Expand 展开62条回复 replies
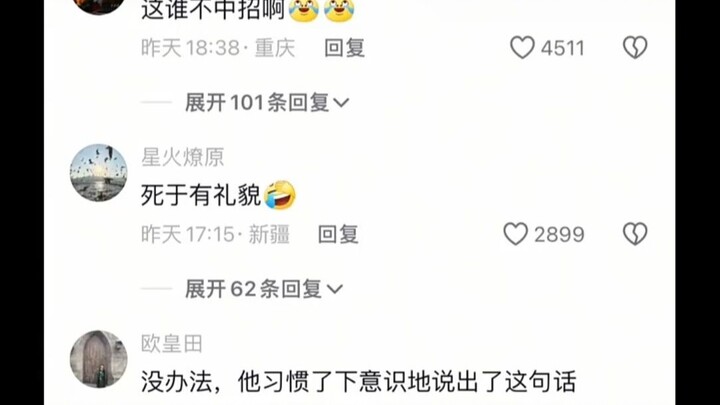 (264, 289)
